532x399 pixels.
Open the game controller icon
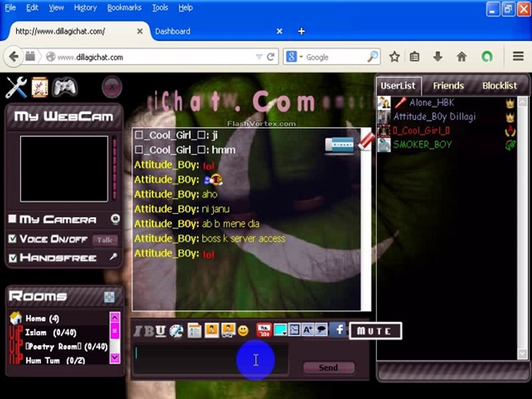(65, 87)
